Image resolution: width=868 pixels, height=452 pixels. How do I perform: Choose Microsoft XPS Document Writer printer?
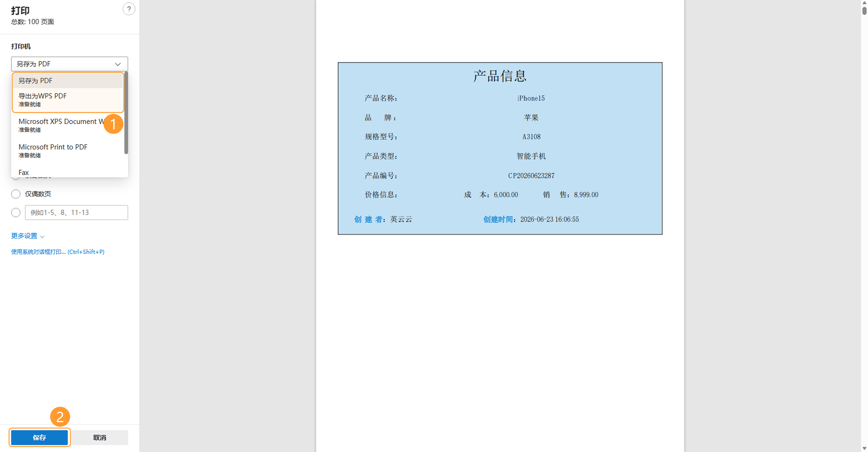click(x=68, y=125)
